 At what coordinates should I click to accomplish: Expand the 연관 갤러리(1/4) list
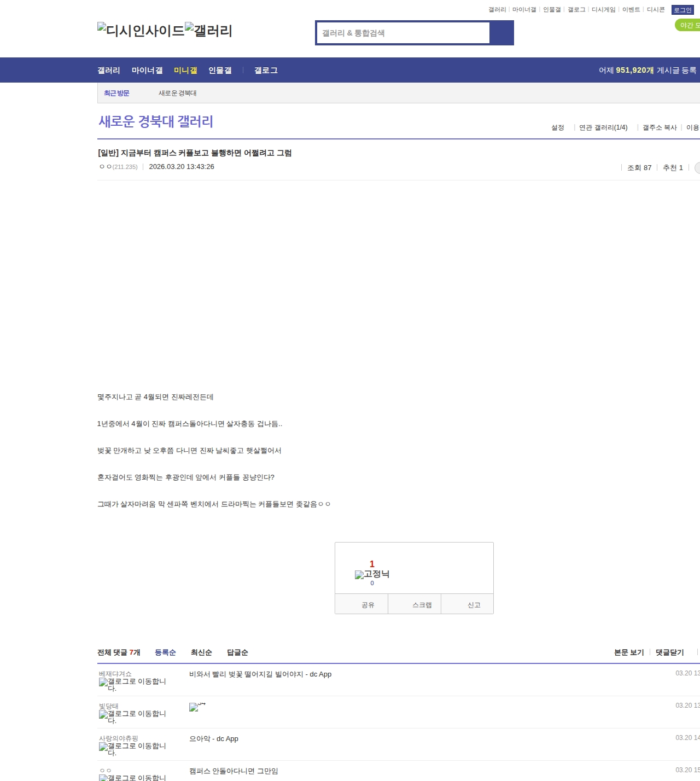click(x=603, y=127)
